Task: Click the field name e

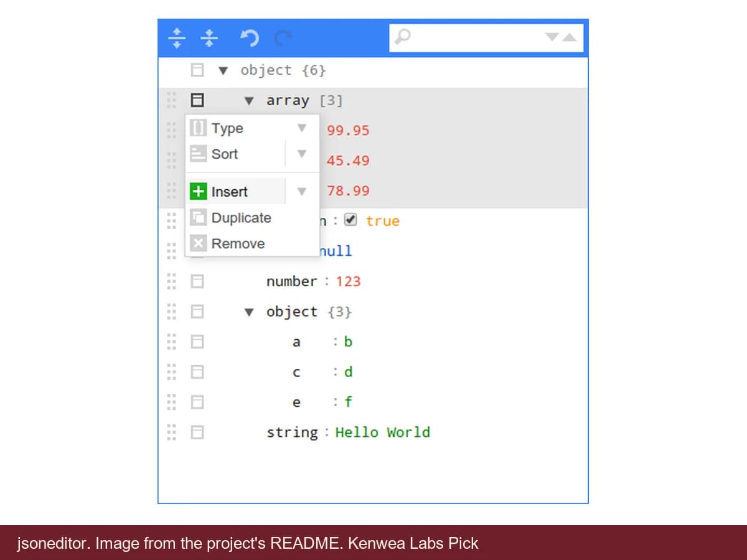Action: click(x=296, y=402)
